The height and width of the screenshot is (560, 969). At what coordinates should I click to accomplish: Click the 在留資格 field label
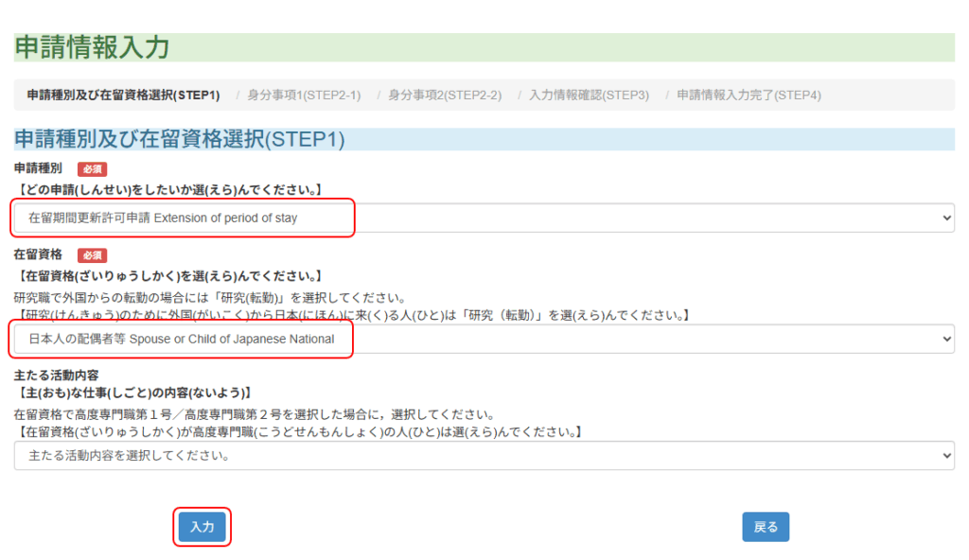(x=38, y=255)
